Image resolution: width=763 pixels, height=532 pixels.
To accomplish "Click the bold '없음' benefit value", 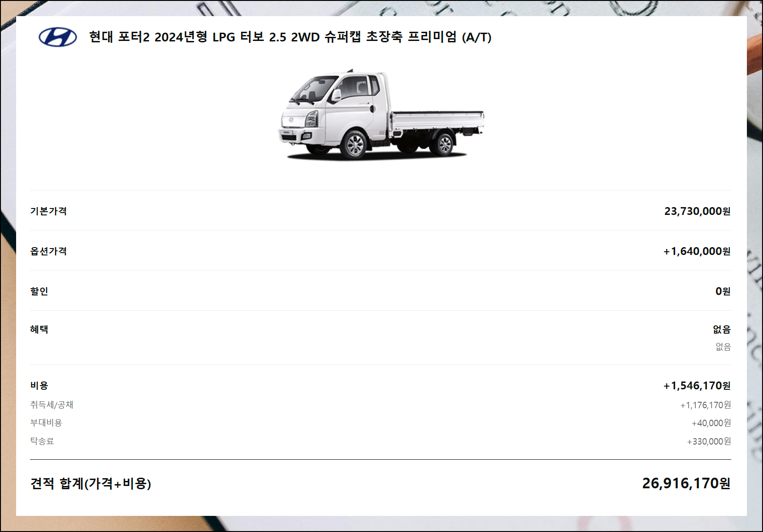I will tap(722, 329).
